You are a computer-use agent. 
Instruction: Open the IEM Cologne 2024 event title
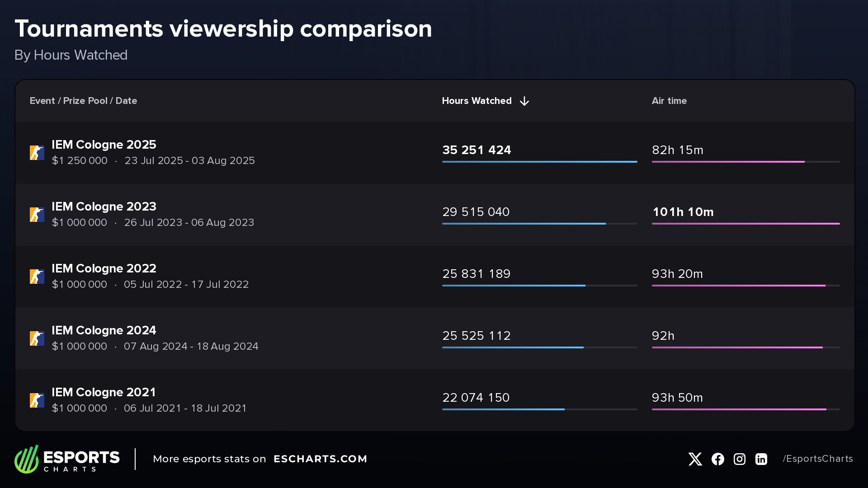[104, 330]
